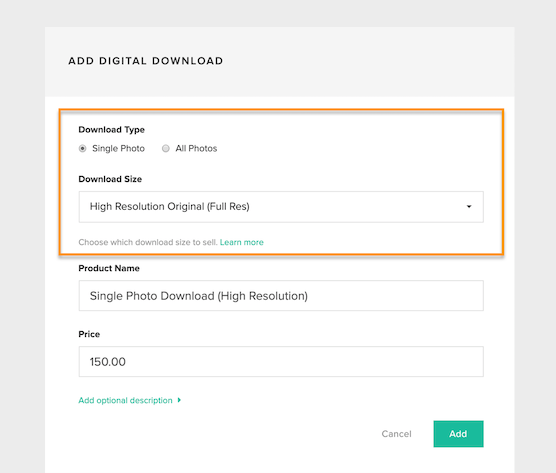Click the 'Choose which download size' helper text
This screenshot has height=473, width=556.
tap(148, 242)
